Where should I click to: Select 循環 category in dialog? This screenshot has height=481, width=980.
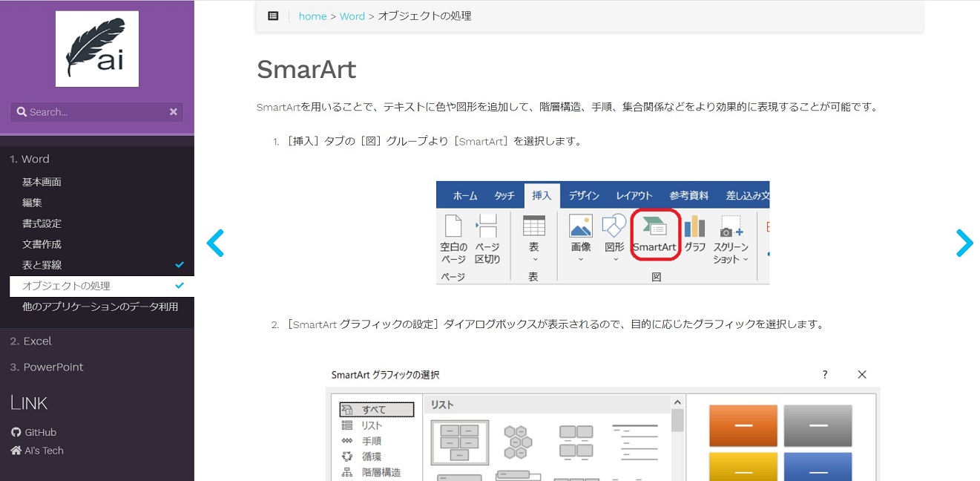tap(372, 457)
